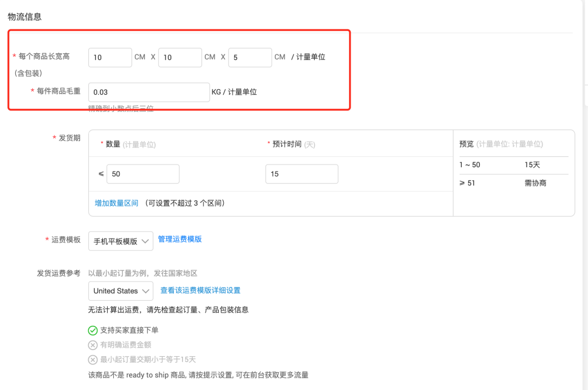
Task: Open the United States country dropdown
Action: [120, 291]
